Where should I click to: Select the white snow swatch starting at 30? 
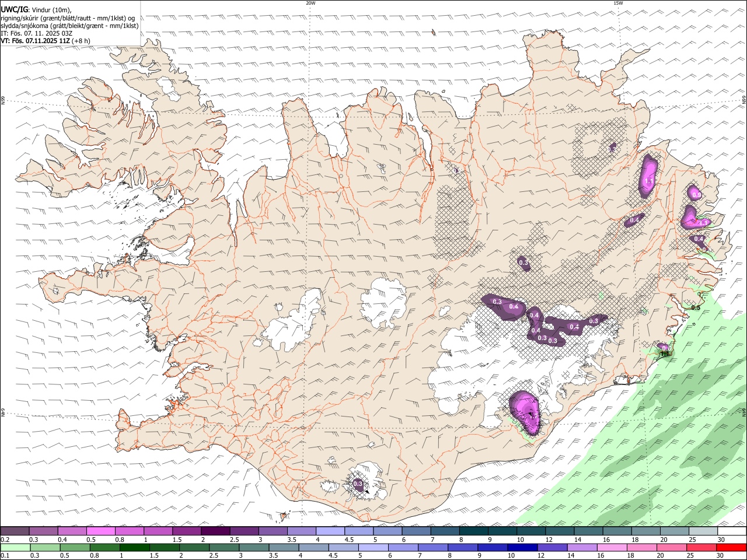[731, 531]
